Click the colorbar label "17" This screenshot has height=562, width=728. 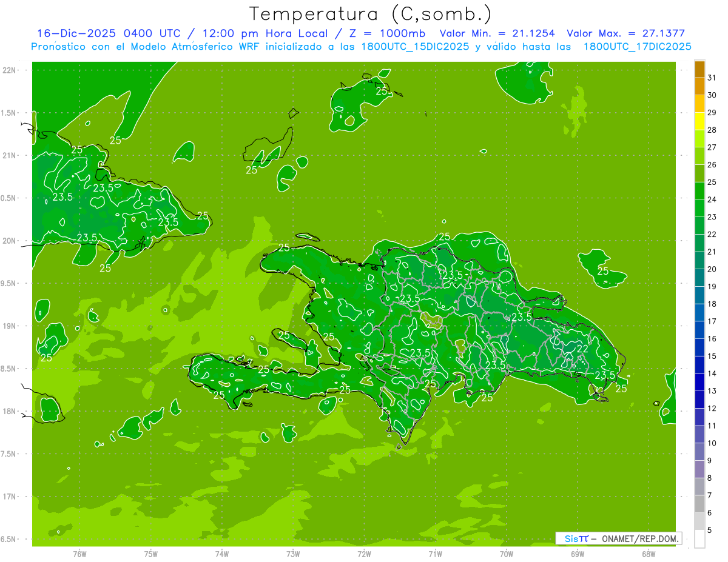pyautogui.click(x=712, y=321)
